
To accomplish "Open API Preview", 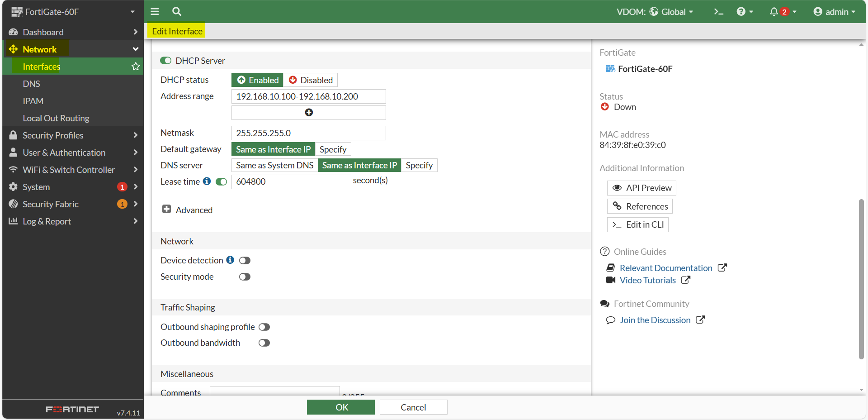I will point(642,188).
